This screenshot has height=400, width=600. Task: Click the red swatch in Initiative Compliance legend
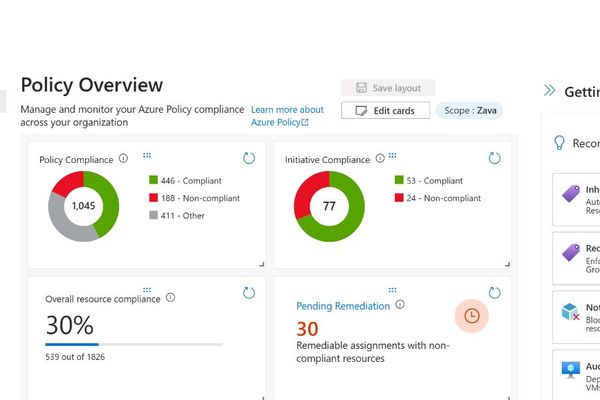pos(399,198)
